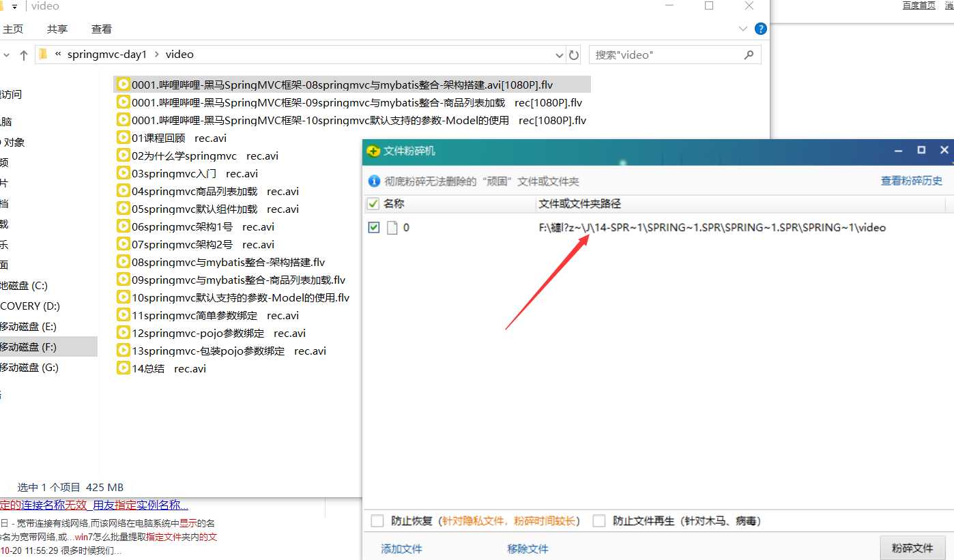
Task: Click the video icon of 09springmvc与mybatis整合-商品列表加载.flv
Action: pyautogui.click(x=124, y=280)
